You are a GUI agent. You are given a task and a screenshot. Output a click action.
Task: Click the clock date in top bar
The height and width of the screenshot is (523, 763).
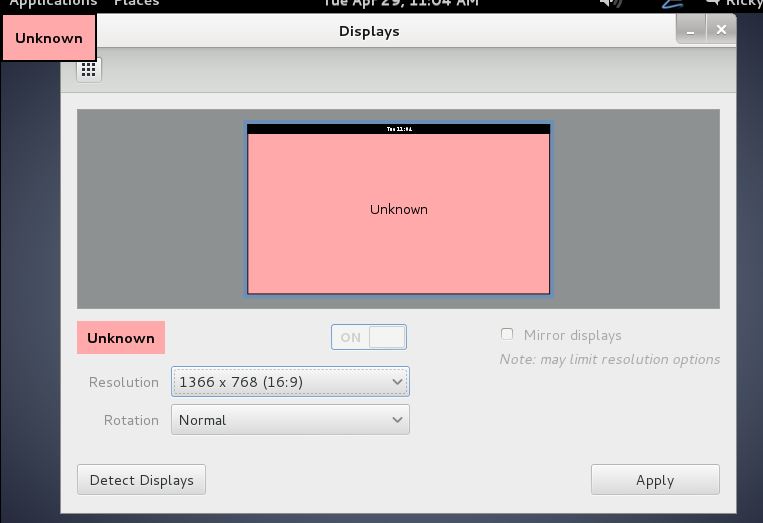coord(401,3)
